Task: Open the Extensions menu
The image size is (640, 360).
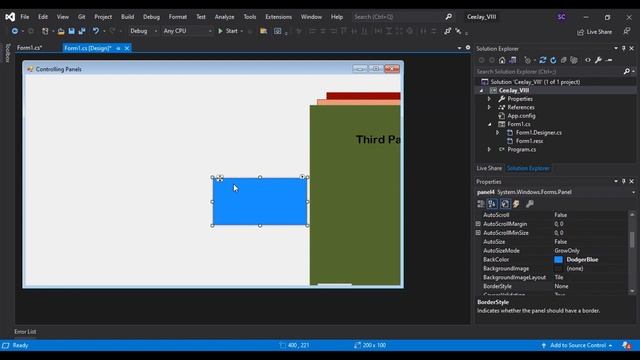Action: (x=278, y=17)
